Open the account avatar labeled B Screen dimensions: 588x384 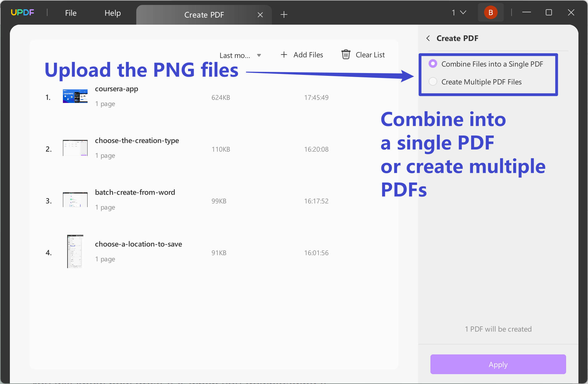click(x=490, y=12)
